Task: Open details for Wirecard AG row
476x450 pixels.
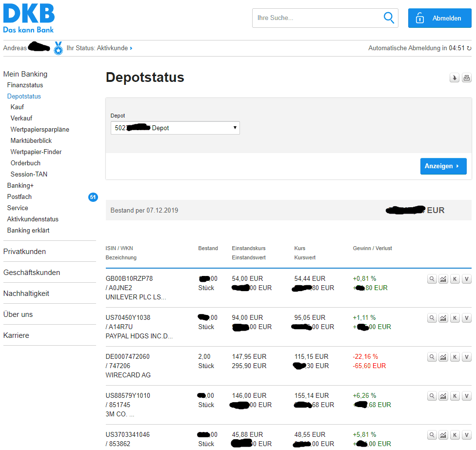Action: click(432, 357)
